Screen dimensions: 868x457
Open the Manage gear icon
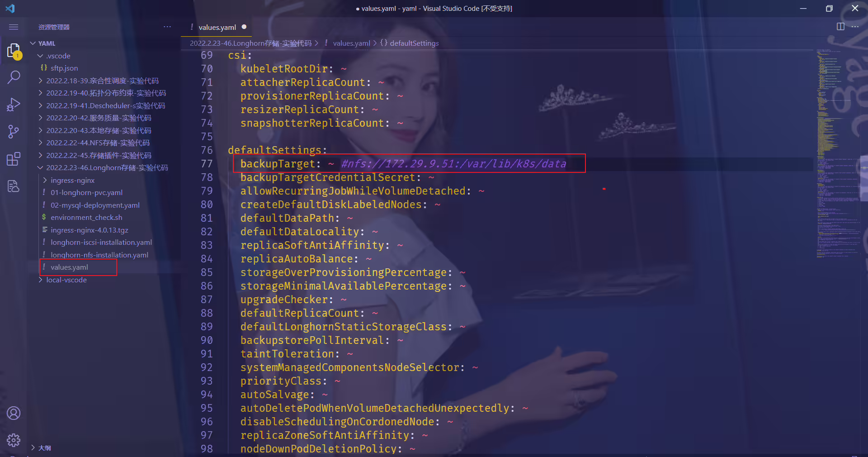(14, 440)
